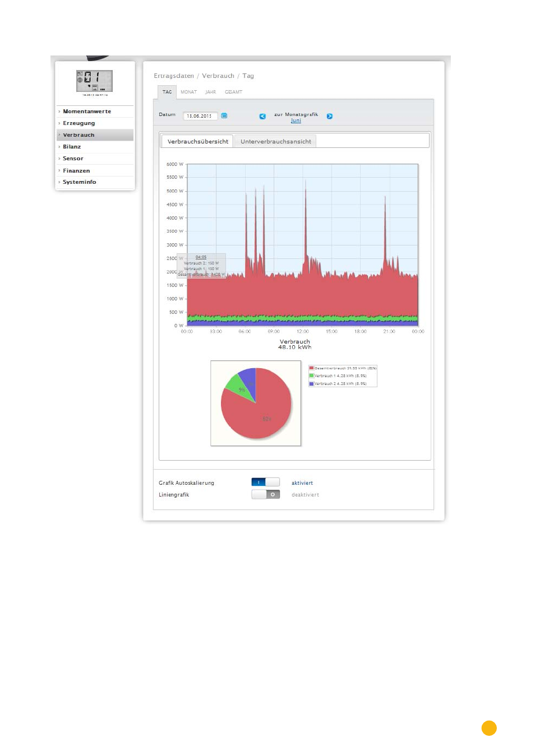Click the 'deaktiviert' status label
535x756 pixels.
click(305, 495)
